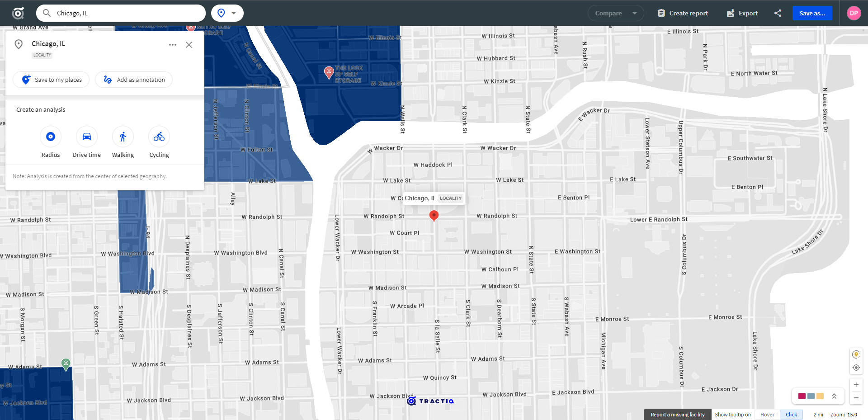Click the red Chicago location marker
868x420 pixels.
tap(434, 216)
